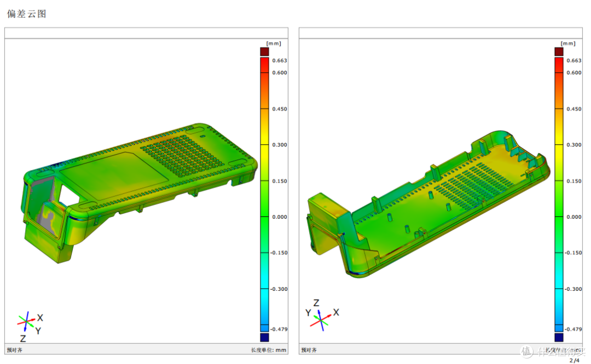Viewport: 591px width, 364px height.
Task: Click the 0.150 value in right legend
Action: point(573,181)
